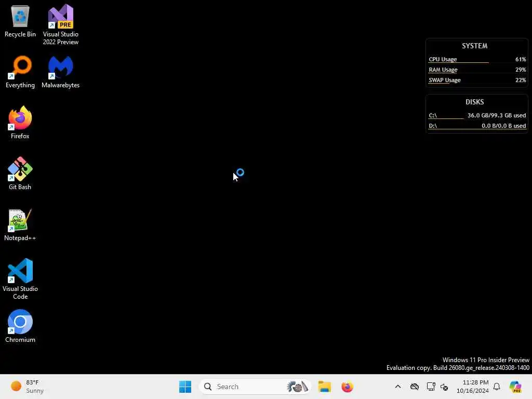Click the SWAP 22% value
This screenshot has width=532, height=399.
pyautogui.click(x=521, y=80)
